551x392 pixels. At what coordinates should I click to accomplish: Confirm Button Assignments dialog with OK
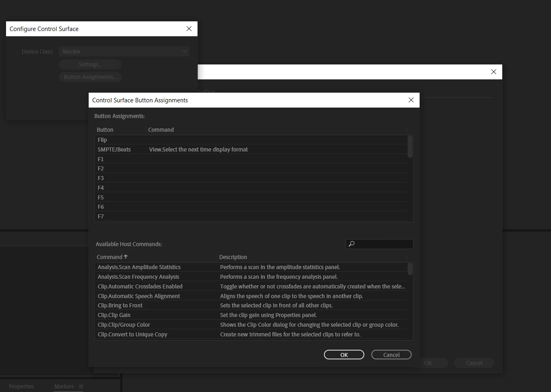point(344,355)
